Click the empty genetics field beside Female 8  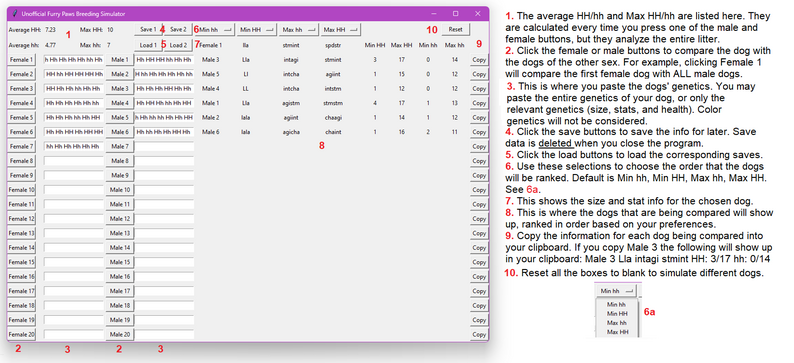click(x=73, y=161)
